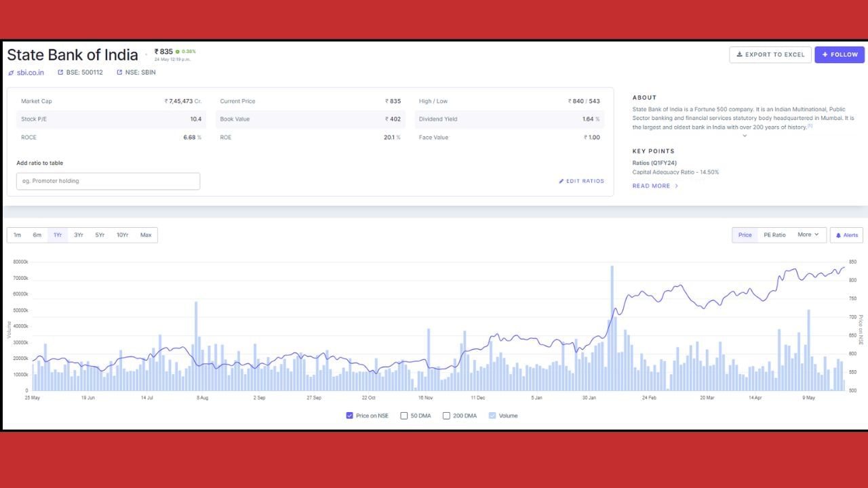The image size is (868, 488).
Task: Click the Dividend Yield value 1.64 %
Action: pos(591,119)
